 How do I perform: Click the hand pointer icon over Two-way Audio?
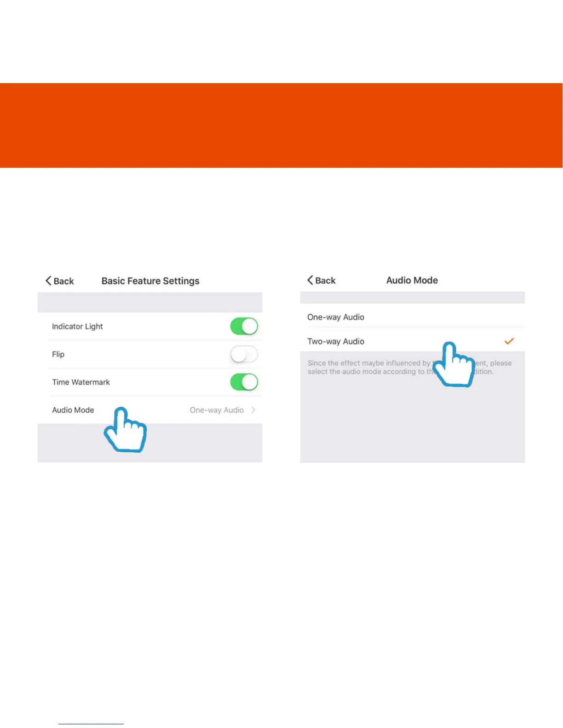(x=454, y=364)
